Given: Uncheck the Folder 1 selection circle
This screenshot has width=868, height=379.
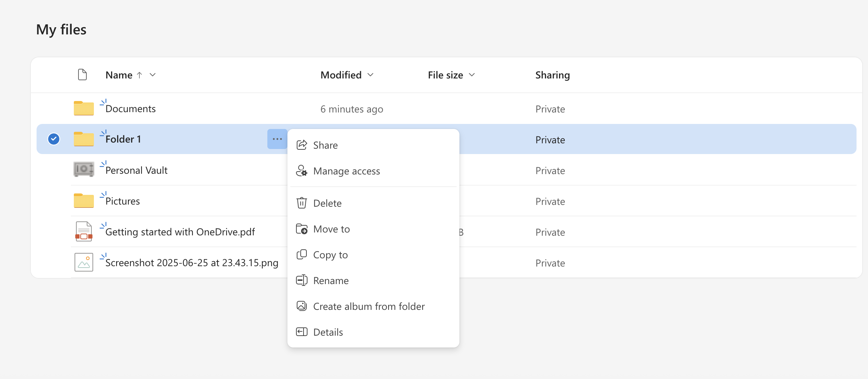Looking at the screenshot, I should tap(54, 139).
